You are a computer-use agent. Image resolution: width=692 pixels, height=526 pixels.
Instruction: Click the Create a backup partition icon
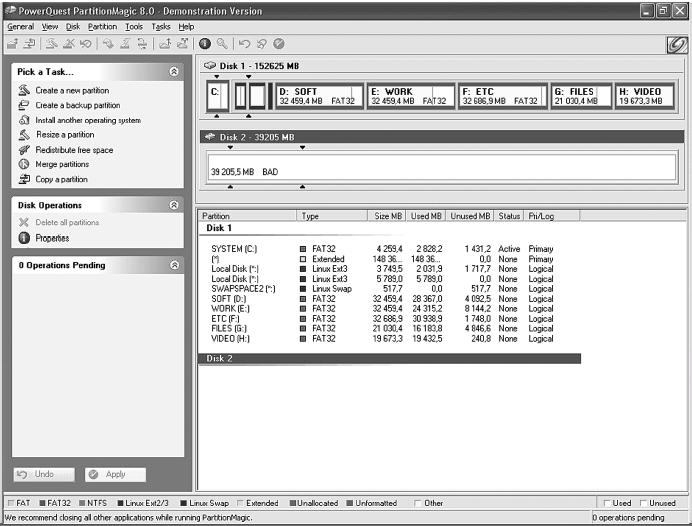coord(24,105)
